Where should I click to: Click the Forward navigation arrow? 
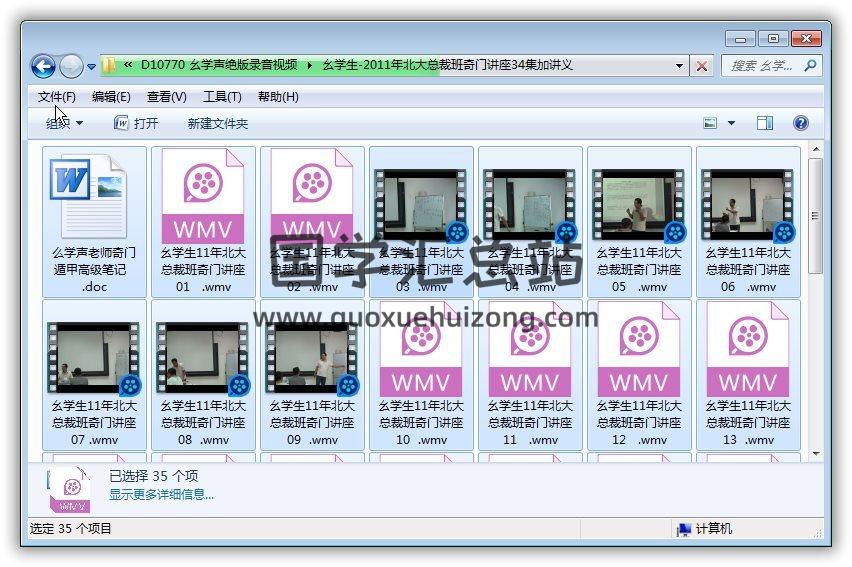point(71,67)
